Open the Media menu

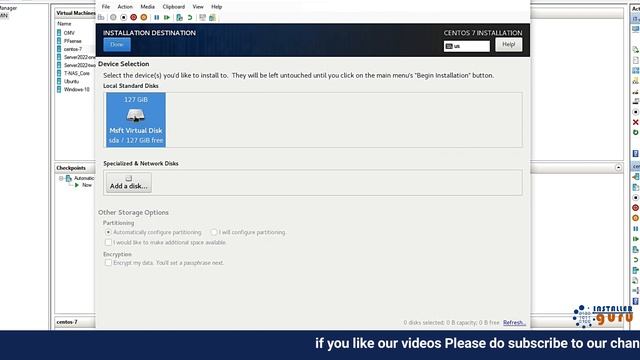[x=147, y=7]
